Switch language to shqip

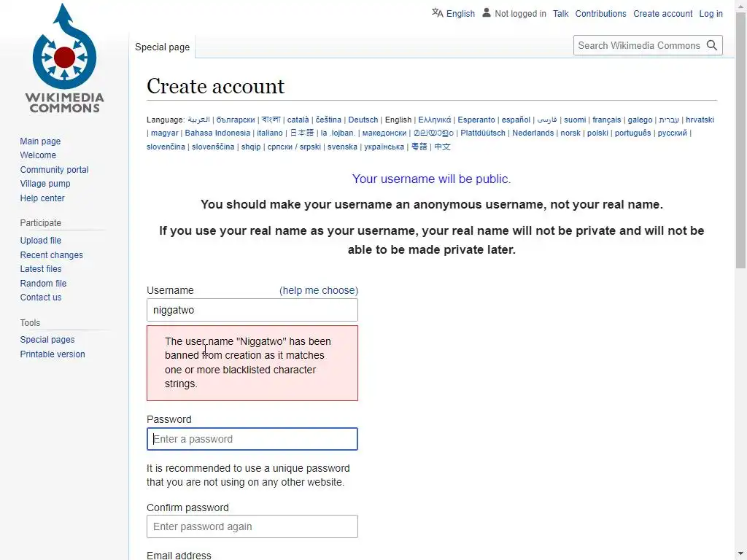click(x=251, y=147)
